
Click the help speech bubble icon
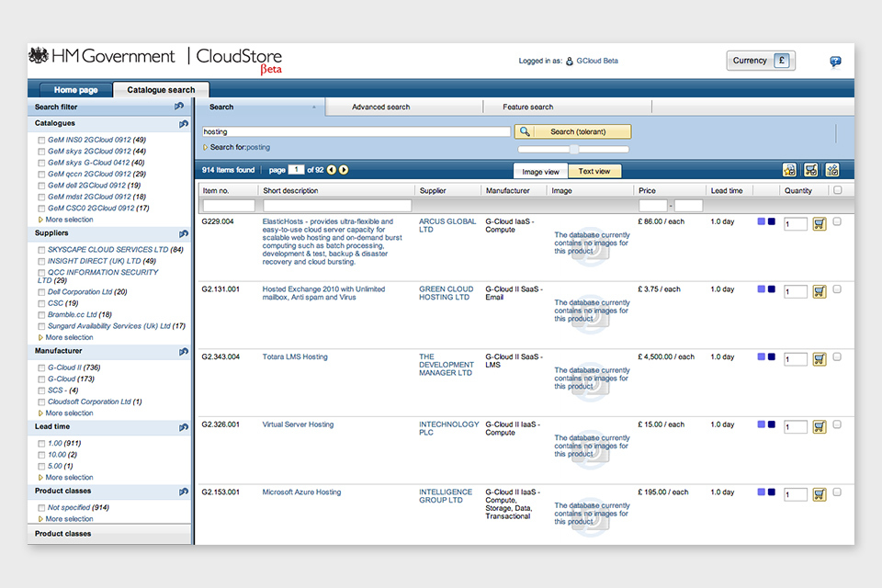pyautogui.click(x=835, y=62)
